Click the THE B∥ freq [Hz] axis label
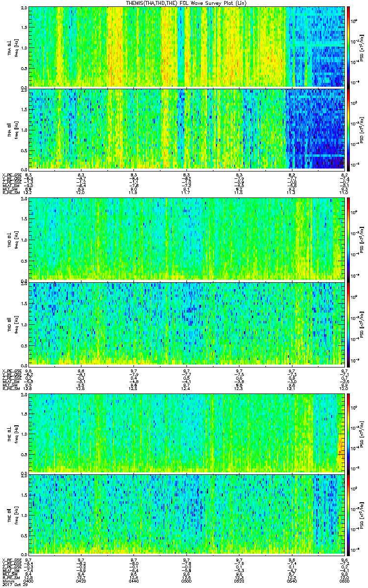The width and height of the screenshot is (368, 588). pos(13,515)
